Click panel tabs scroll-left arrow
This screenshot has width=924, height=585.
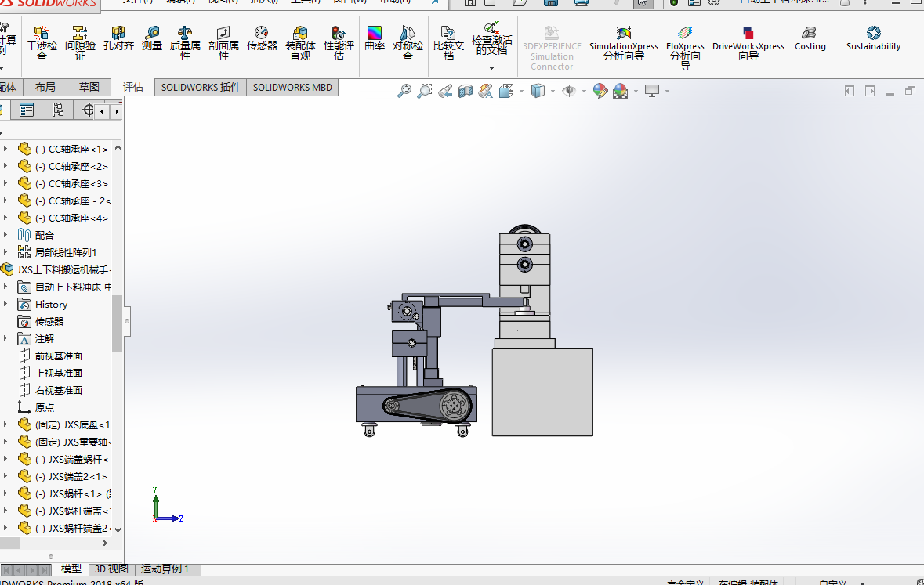tap(102, 111)
